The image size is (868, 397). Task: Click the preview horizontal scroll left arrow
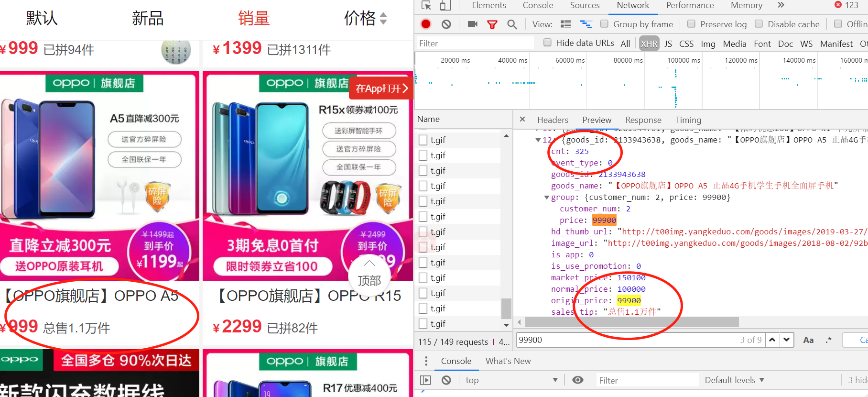click(x=519, y=322)
